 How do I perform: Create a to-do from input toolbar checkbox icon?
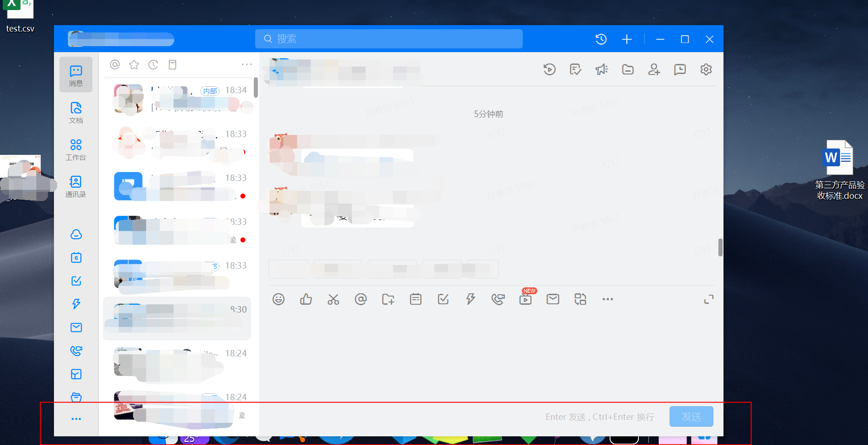click(x=443, y=299)
